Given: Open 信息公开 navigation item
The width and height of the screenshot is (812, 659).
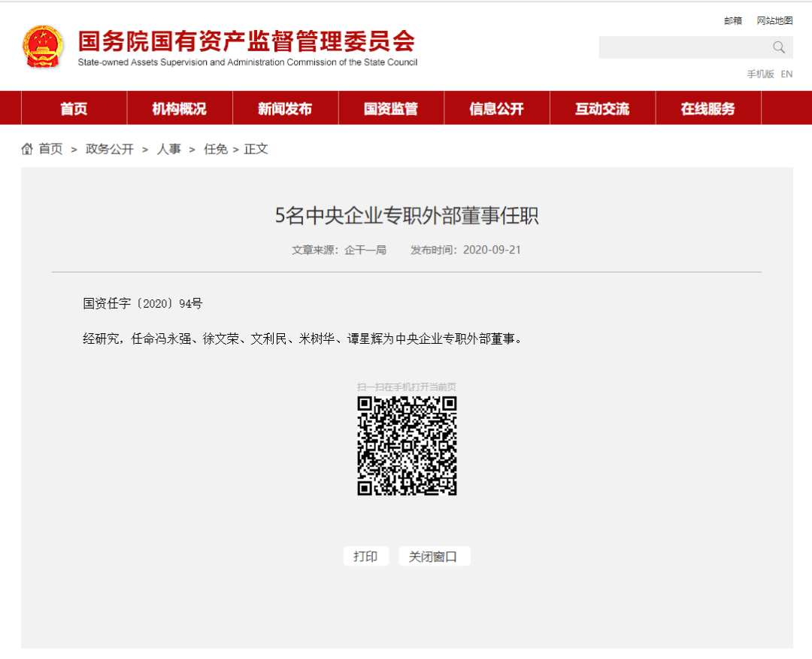Looking at the screenshot, I should tap(496, 108).
